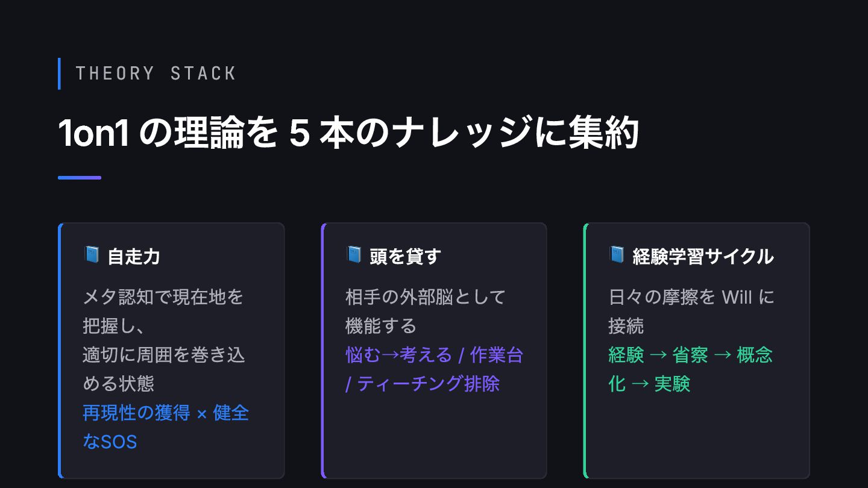Click the purple left border of middle card

point(322,351)
